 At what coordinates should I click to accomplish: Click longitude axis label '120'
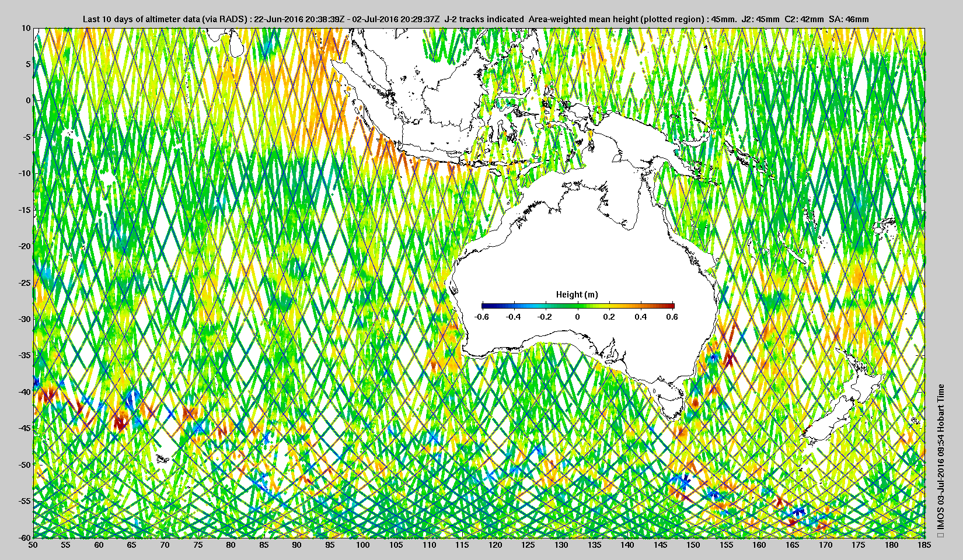click(x=496, y=545)
